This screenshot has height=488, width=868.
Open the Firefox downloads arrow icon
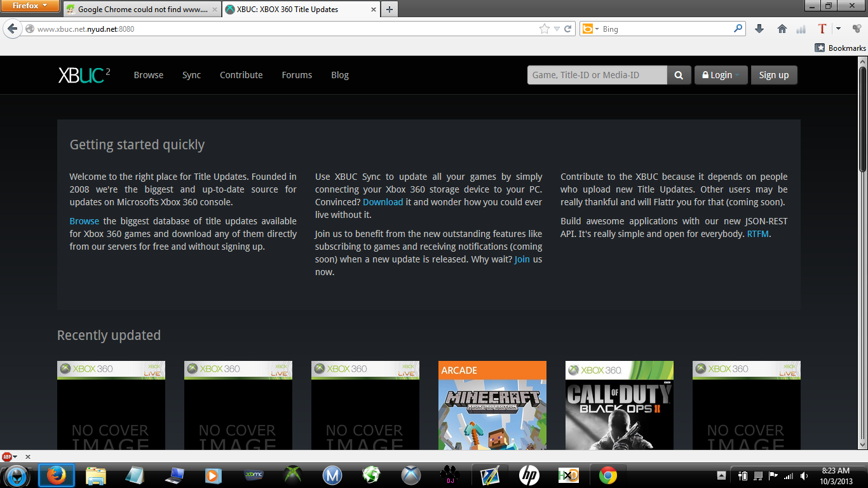[759, 29]
